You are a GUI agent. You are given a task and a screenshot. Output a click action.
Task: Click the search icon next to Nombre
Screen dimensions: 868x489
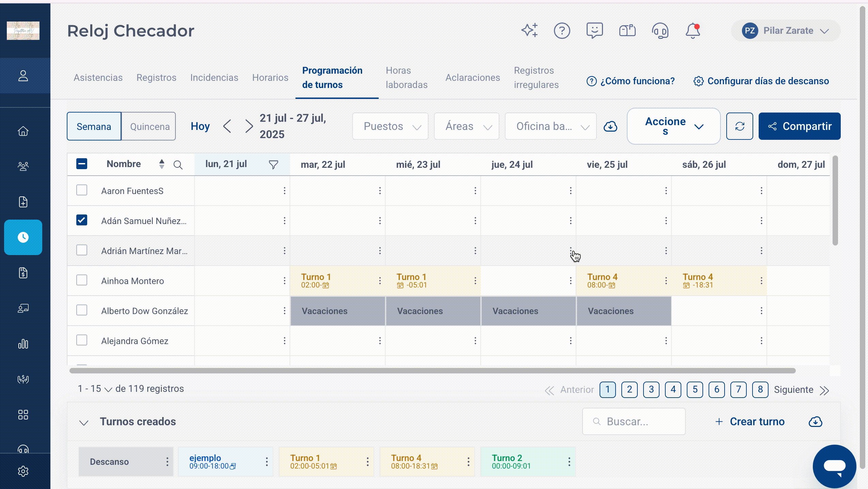pyautogui.click(x=178, y=165)
